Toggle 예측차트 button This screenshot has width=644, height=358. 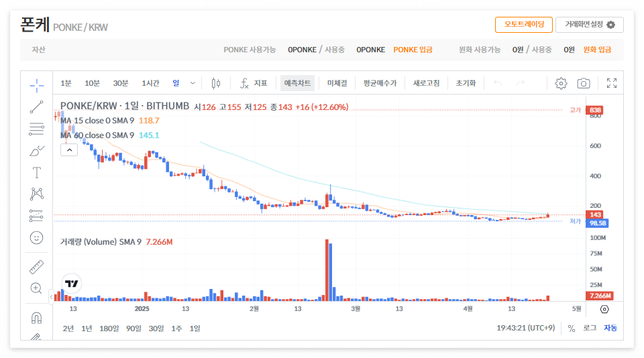click(x=297, y=83)
